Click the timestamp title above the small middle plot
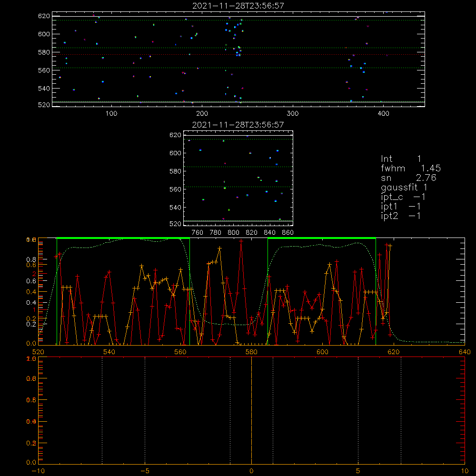The height and width of the screenshot is (476, 476). point(238,125)
